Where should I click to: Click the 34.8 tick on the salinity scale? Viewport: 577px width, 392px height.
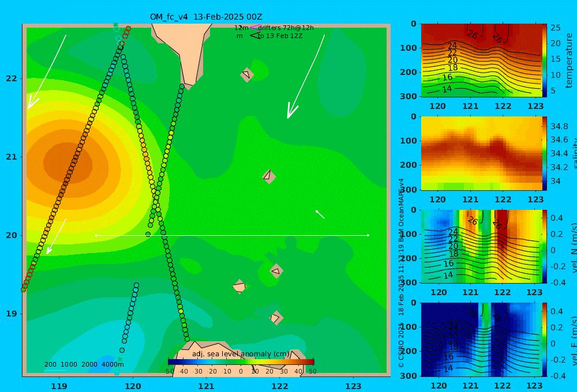pos(559,126)
